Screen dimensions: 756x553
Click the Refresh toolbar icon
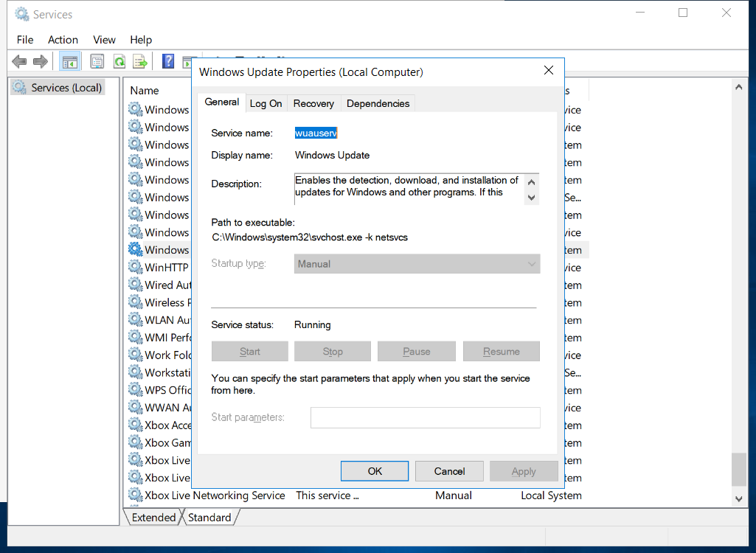(x=119, y=61)
